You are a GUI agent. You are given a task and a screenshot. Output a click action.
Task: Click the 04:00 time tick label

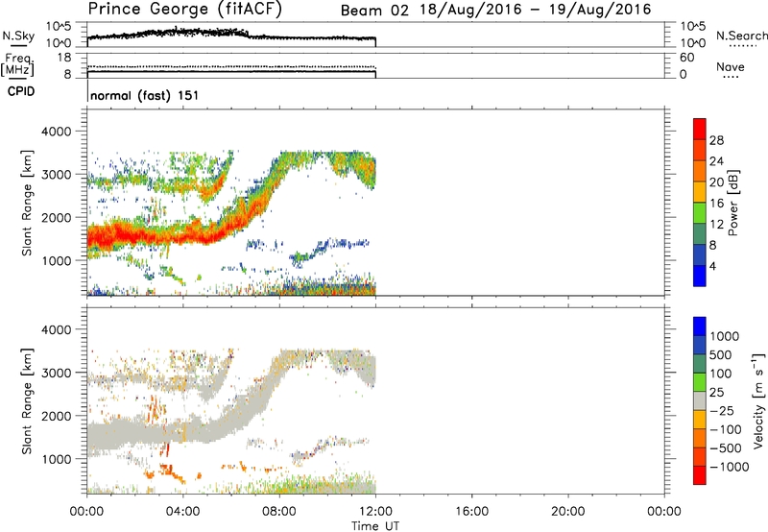point(182,512)
